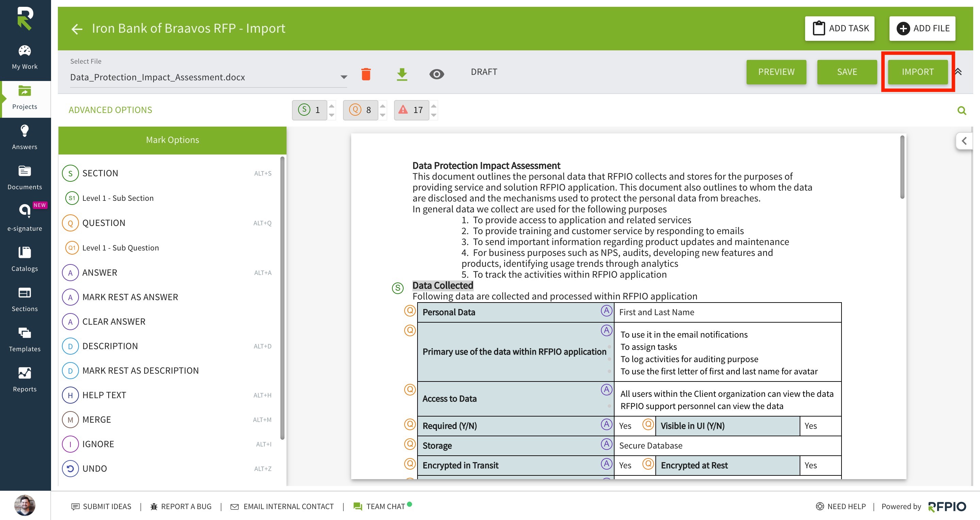The width and height of the screenshot is (980, 520).
Task: Click ADD TASK button
Action: (839, 29)
